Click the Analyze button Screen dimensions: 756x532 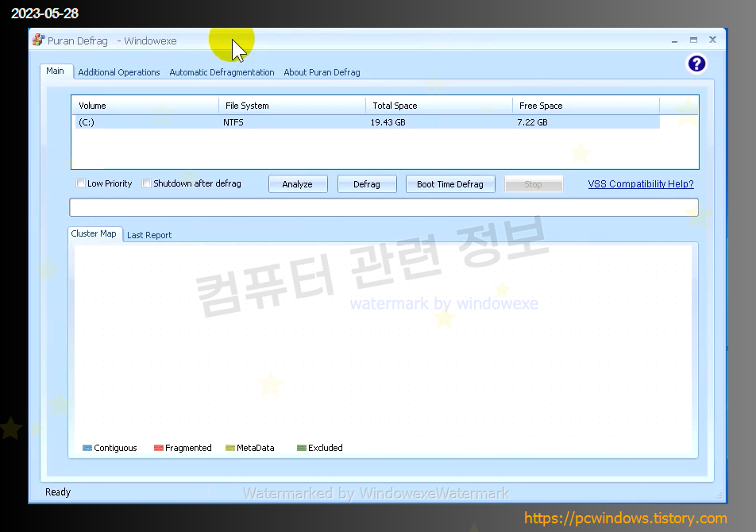(298, 184)
